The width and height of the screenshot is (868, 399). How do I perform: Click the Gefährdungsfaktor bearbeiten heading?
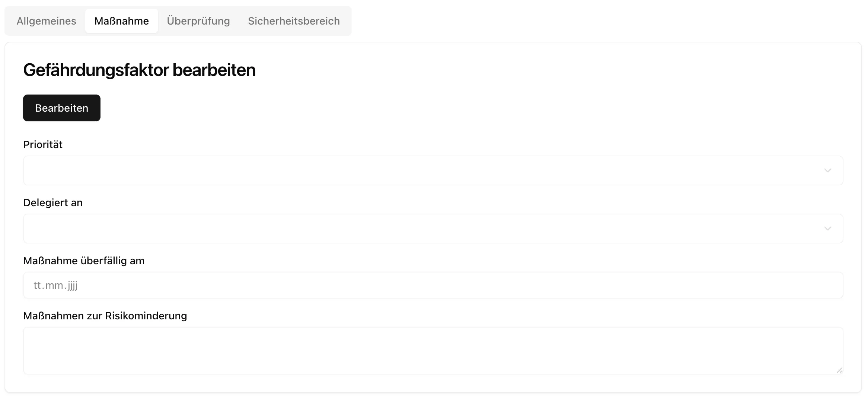[139, 70]
